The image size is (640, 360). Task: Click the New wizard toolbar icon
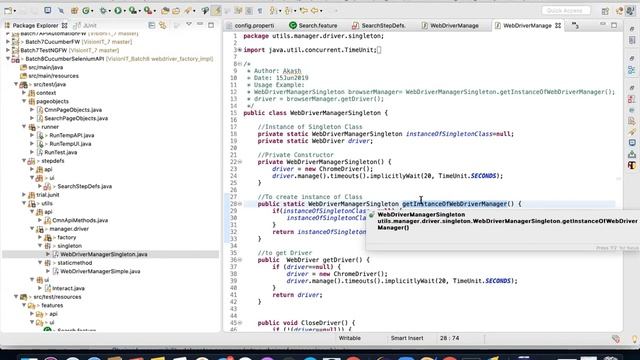pos(8,11)
